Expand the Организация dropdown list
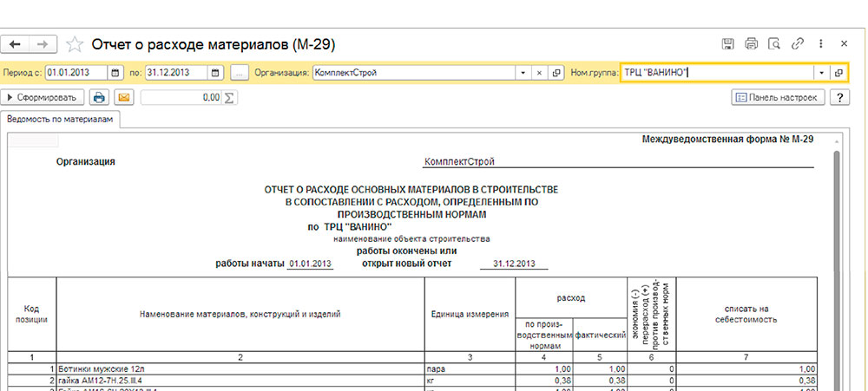 click(523, 73)
